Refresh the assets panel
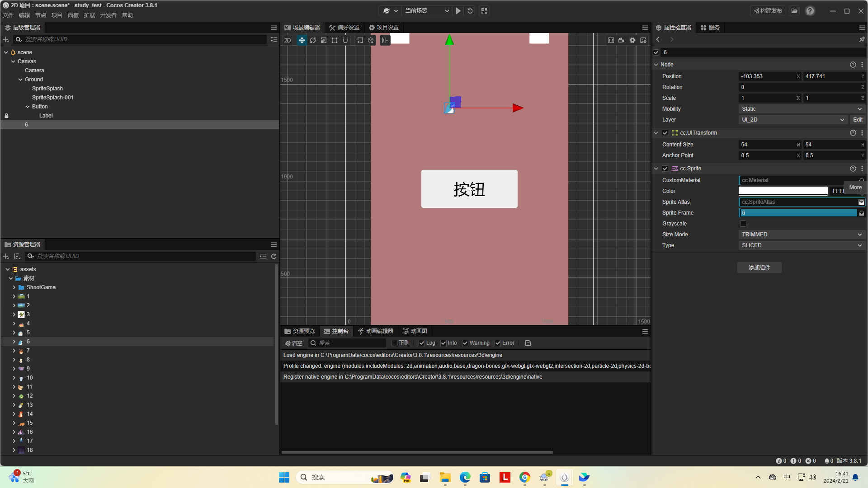The width and height of the screenshot is (868, 488). point(274,256)
